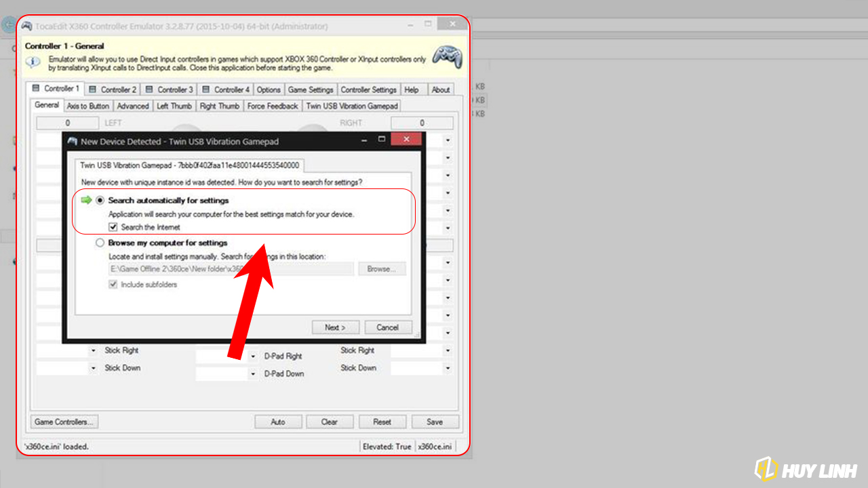The image size is (868, 488).
Task: Select the Force Feedback sub-tab
Action: click(273, 106)
